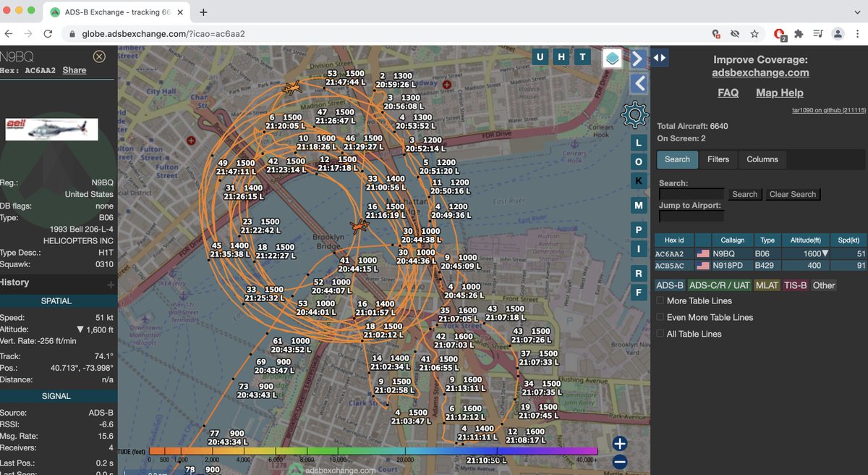This screenshot has height=475, width=868.
Task: Open the Chrome extensions puzzle icon
Action: (799, 33)
